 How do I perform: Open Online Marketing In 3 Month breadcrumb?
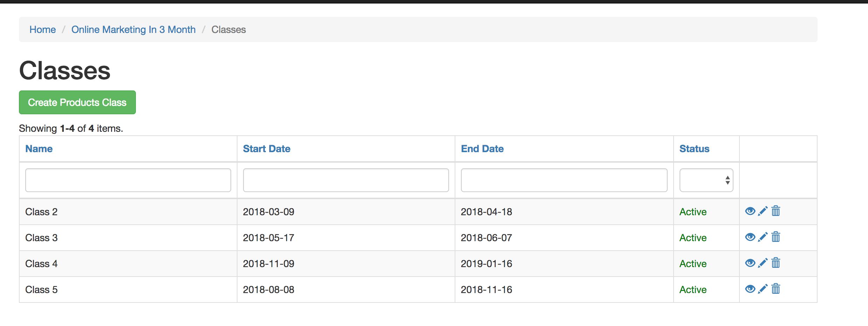coord(133,29)
